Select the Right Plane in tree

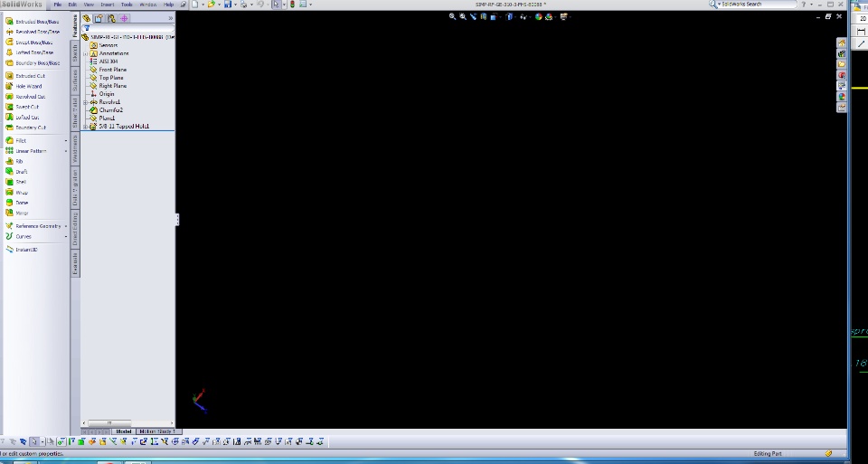pos(108,86)
